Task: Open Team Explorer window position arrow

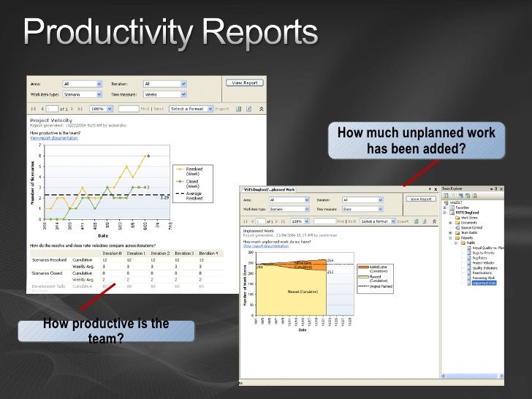Action: coord(491,189)
